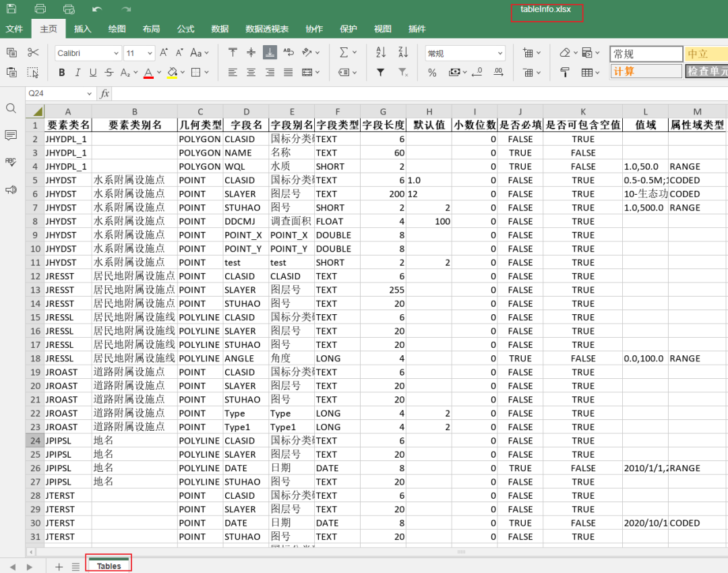Image resolution: width=728 pixels, height=573 pixels.
Task: Click the Select all icon
Action: (32, 72)
